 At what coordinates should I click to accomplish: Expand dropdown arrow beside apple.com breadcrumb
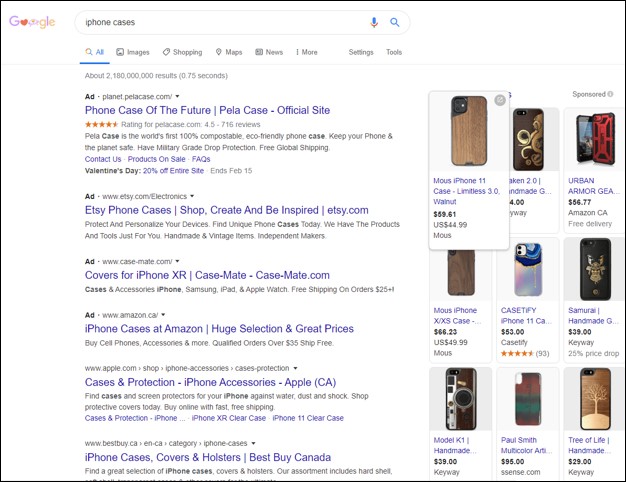[x=295, y=368]
